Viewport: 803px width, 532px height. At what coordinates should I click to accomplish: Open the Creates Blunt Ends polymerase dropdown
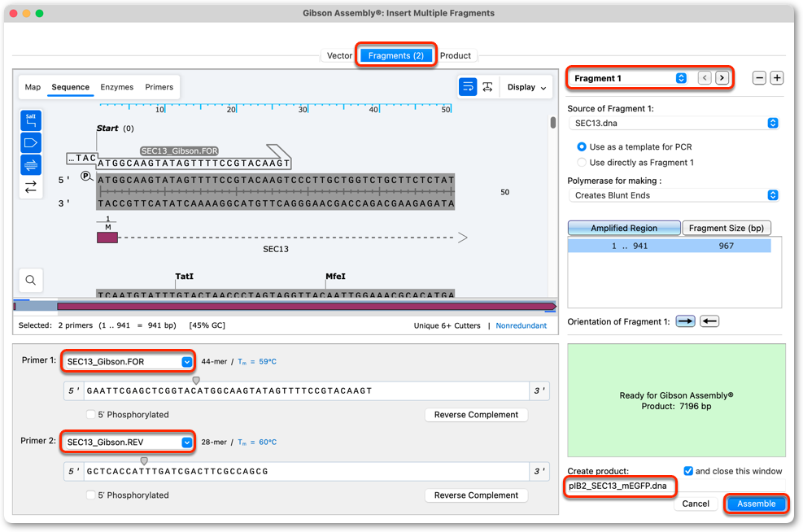tap(674, 195)
